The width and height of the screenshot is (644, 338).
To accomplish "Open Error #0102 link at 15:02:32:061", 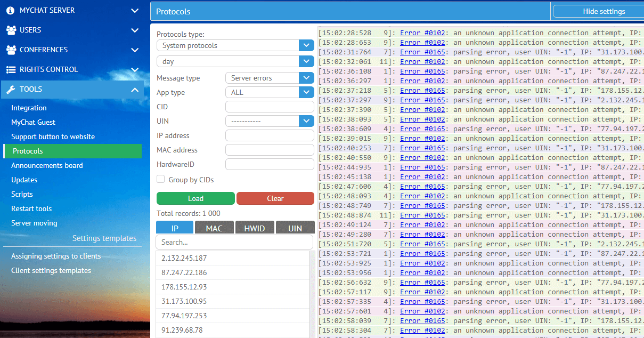I will 422,62.
